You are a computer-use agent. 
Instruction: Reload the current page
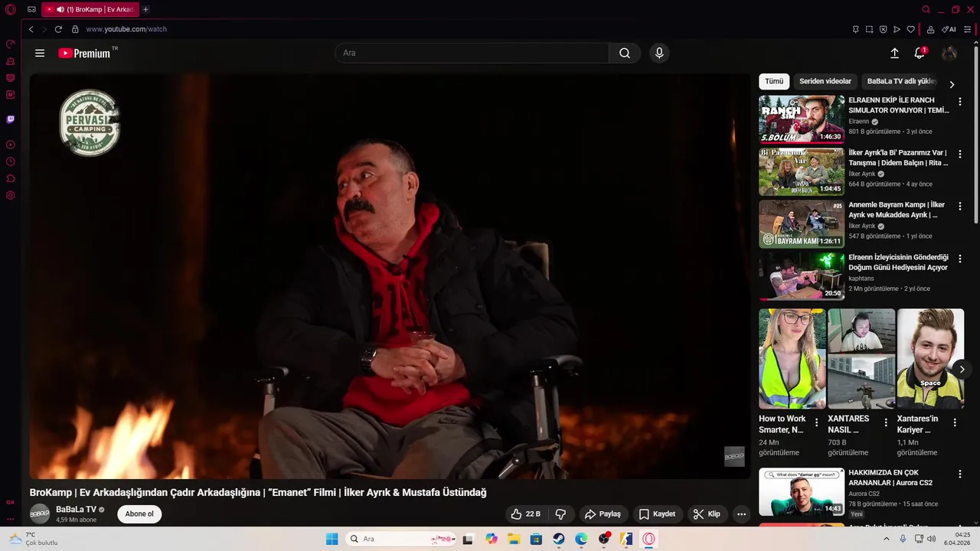tap(58, 29)
